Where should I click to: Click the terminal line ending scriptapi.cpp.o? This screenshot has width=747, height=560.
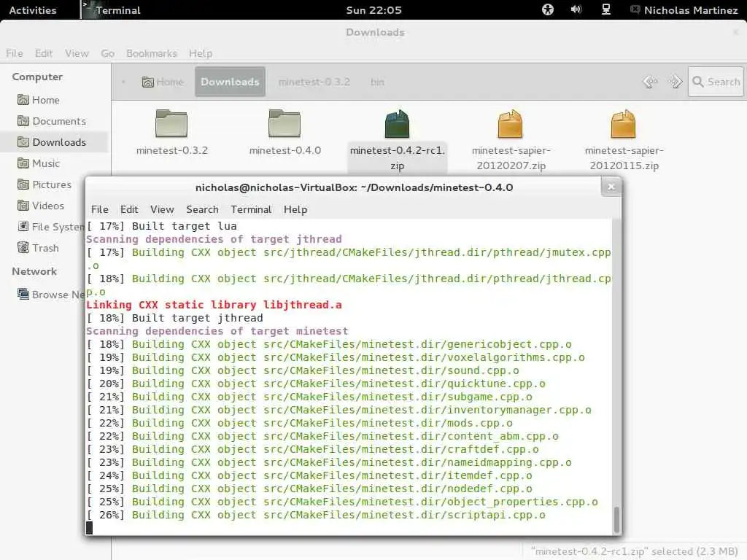click(x=316, y=515)
